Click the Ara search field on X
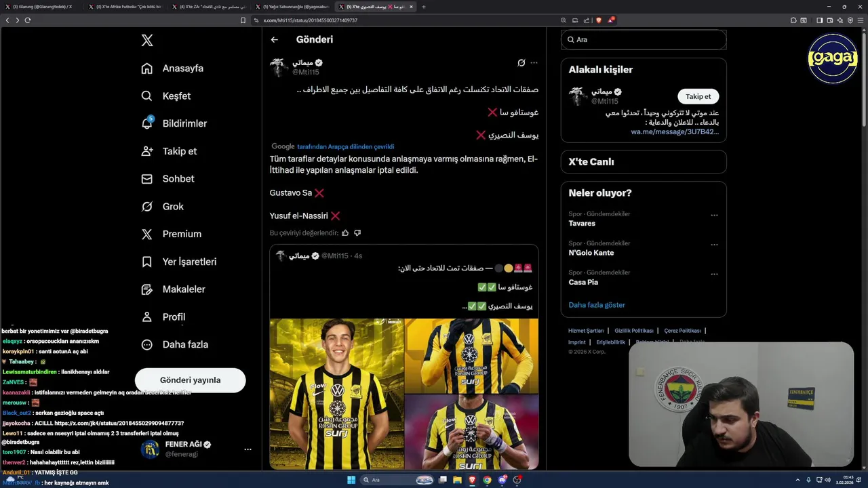 644,39
